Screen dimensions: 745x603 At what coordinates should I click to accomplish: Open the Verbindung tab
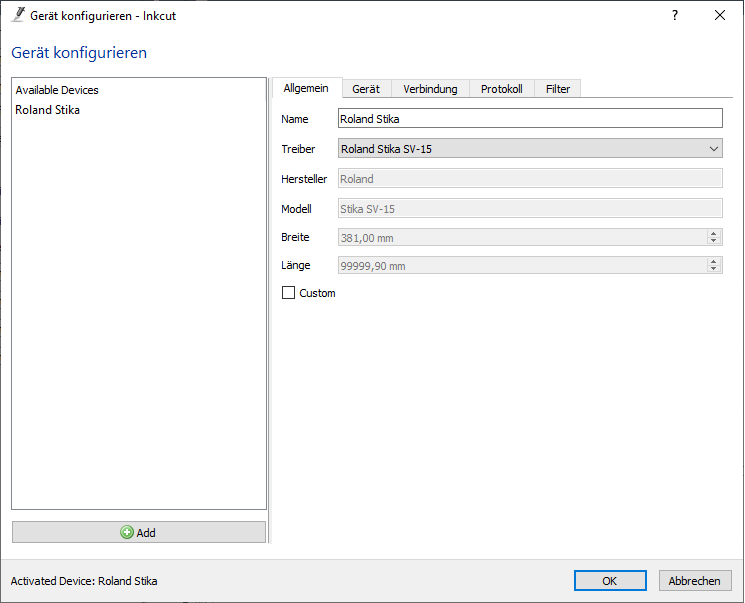(x=430, y=89)
